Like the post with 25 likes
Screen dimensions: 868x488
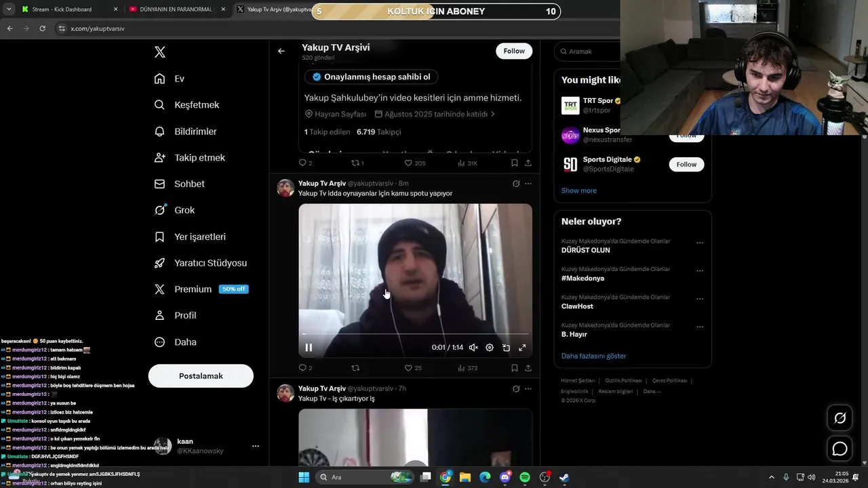click(413, 368)
